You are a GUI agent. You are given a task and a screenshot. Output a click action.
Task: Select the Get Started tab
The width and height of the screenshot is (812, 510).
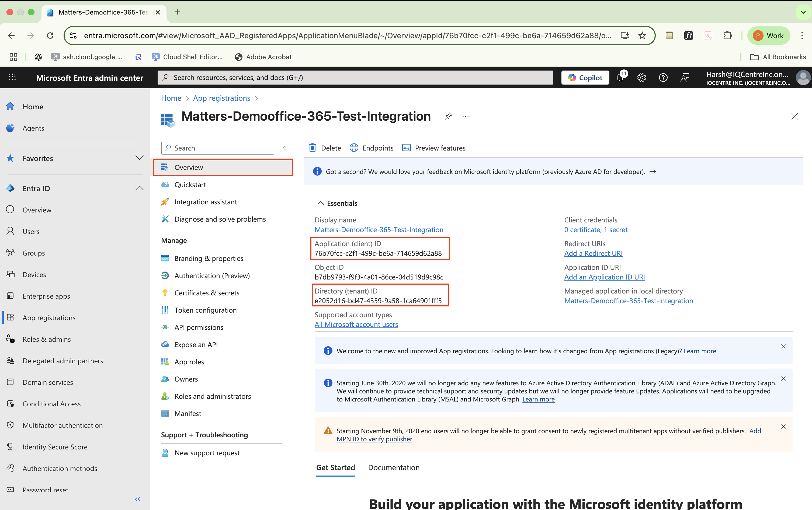click(335, 467)
